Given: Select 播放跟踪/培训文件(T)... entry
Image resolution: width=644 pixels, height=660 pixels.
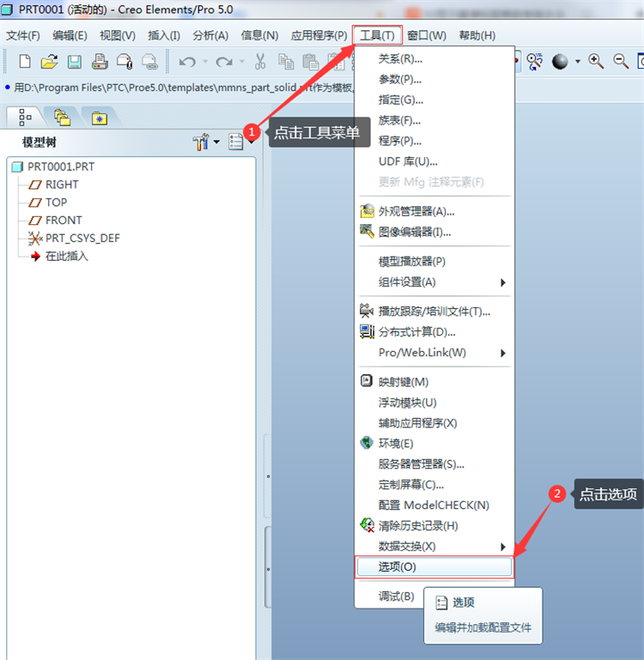Looking at the screenshot, I should click(434, 312).
